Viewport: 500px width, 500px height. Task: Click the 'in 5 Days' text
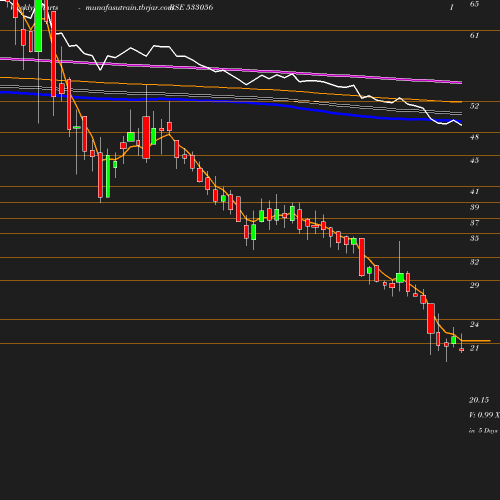[x=483, y=431]
